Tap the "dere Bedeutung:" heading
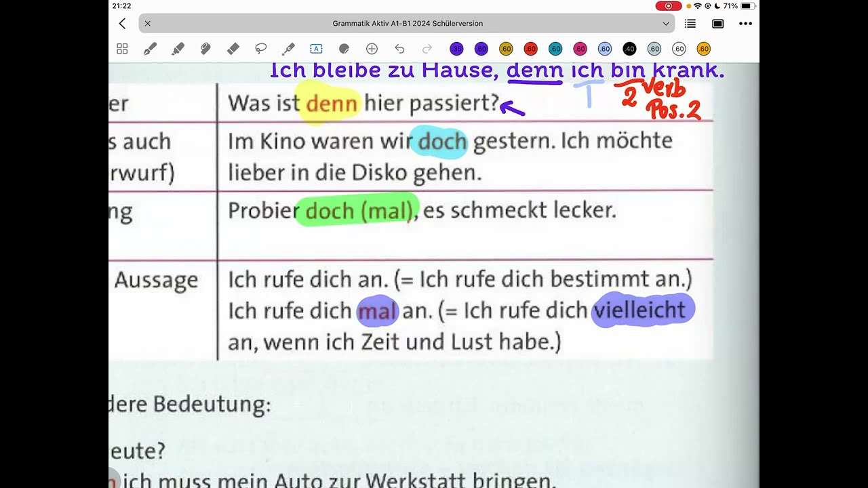This screenshot has height=488, width=868. (190, 405)
